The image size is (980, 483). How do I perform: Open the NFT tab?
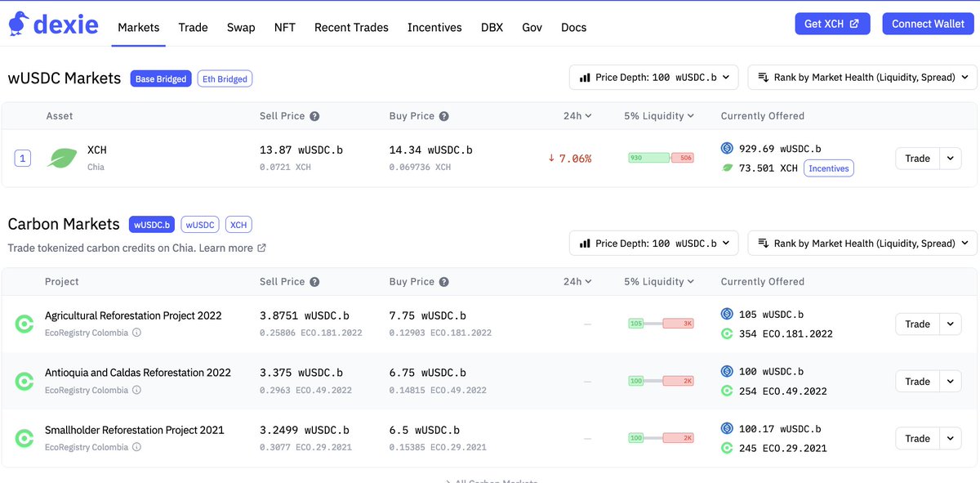(x=285, y=27)
